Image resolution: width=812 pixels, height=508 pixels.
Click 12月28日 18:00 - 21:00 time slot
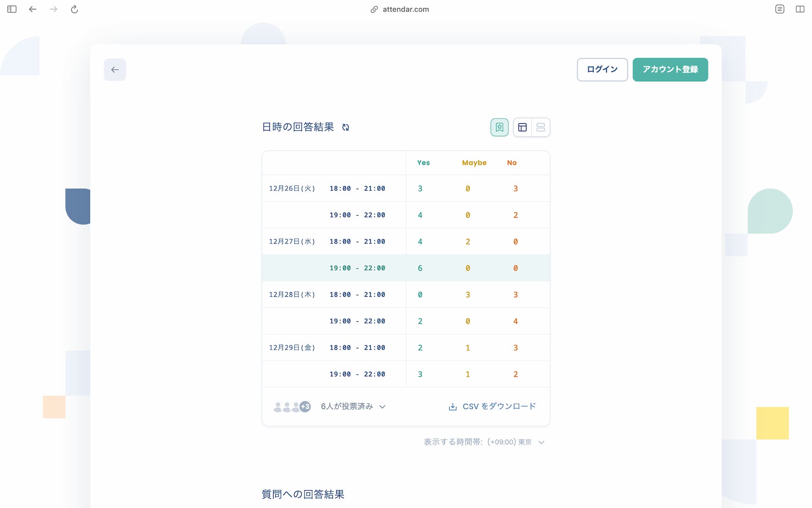tap(357, 295)
